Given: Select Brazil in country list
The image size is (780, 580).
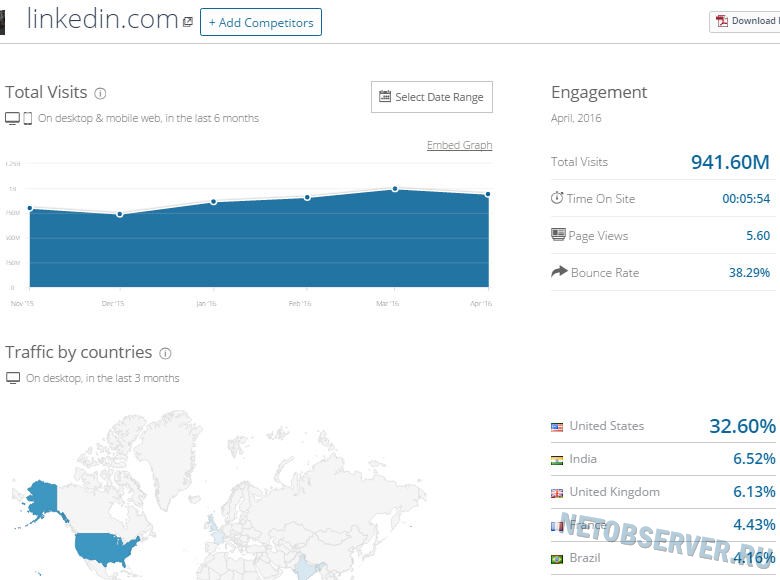Looking at the screenshot, I should (585, 558).
